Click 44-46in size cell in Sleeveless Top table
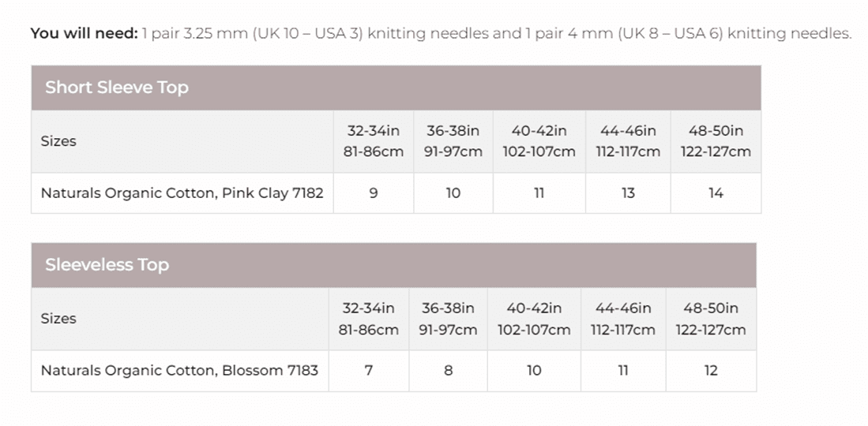 623,319
